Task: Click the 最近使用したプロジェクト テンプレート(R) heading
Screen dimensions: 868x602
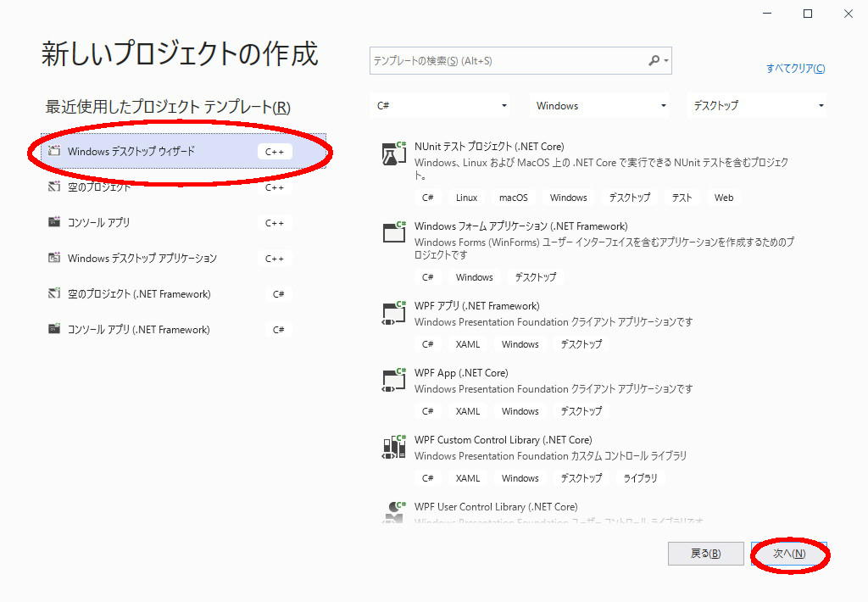Action: (168, 106)
